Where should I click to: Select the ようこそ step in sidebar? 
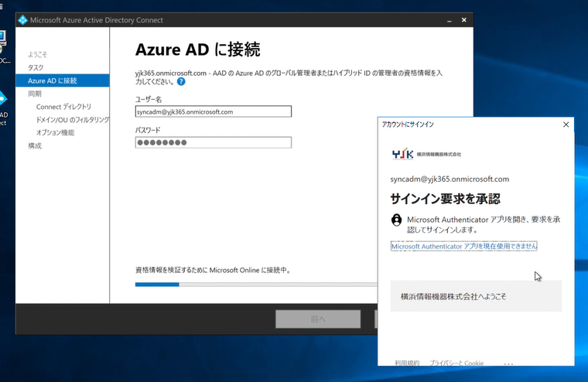tap(37, 54)
